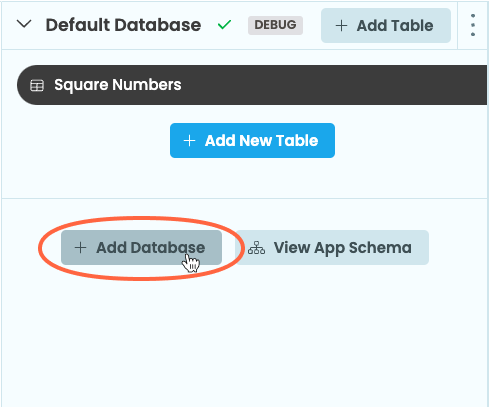
Task: Click the 'View App Schema' label text
Action: tap(343, 248)
